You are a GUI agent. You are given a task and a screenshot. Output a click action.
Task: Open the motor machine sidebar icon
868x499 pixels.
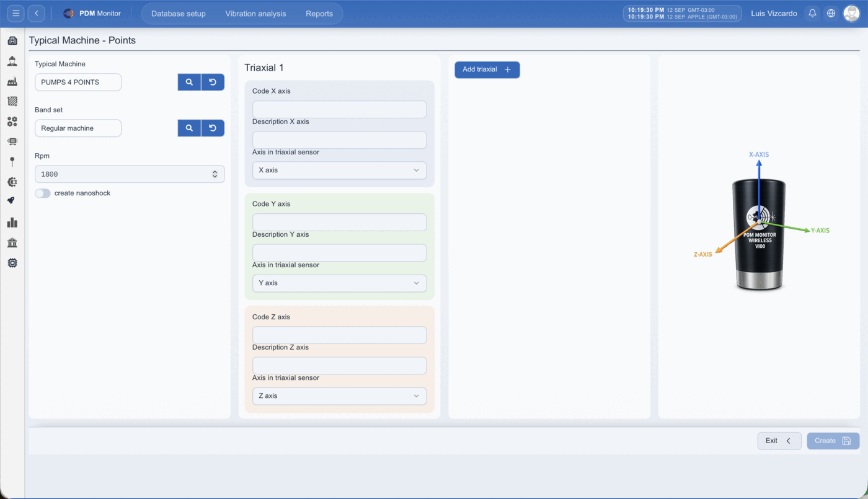click(12, 141)
